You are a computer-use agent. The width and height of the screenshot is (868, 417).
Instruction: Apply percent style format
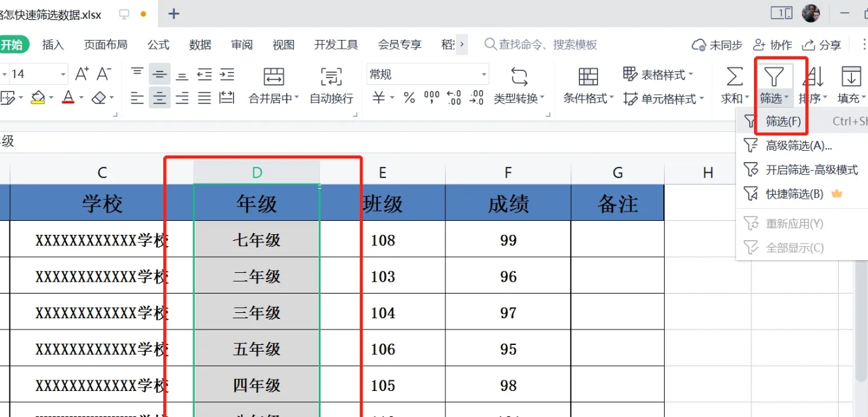409,98
